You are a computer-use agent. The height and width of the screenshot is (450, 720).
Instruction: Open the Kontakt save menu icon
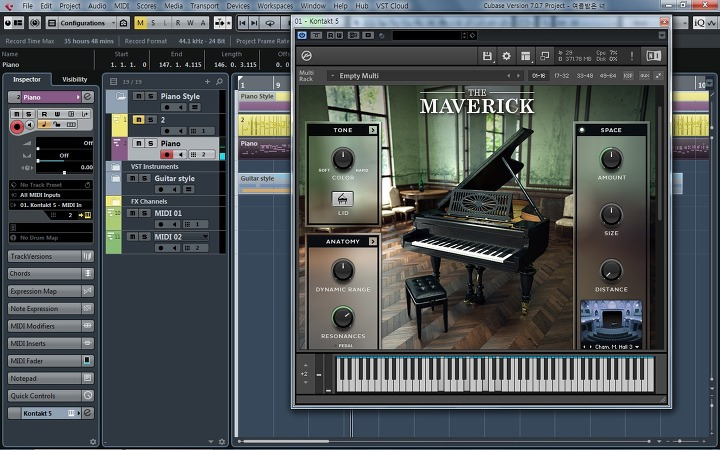pyautogui.click(x=487, y=56)
